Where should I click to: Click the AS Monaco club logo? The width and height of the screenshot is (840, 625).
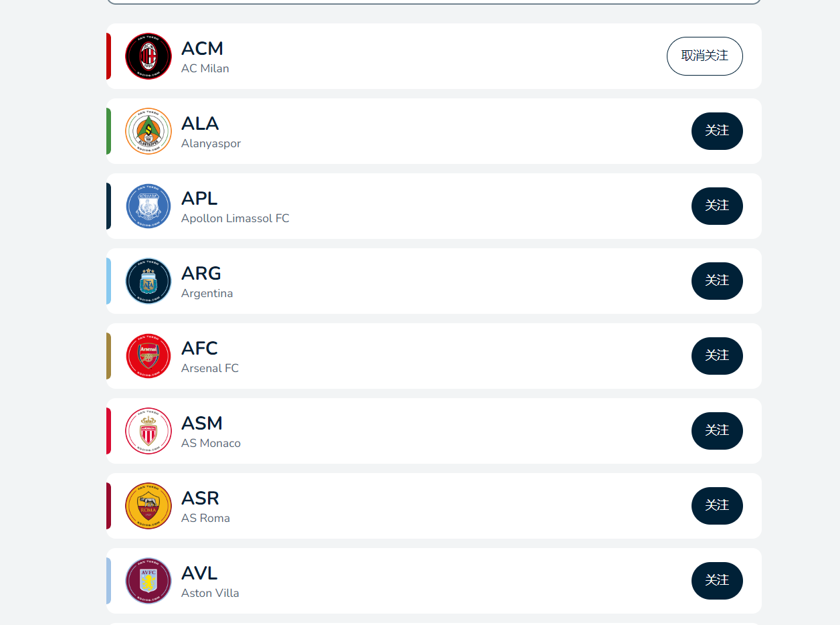pyautogui.click(x=148, y=431)
